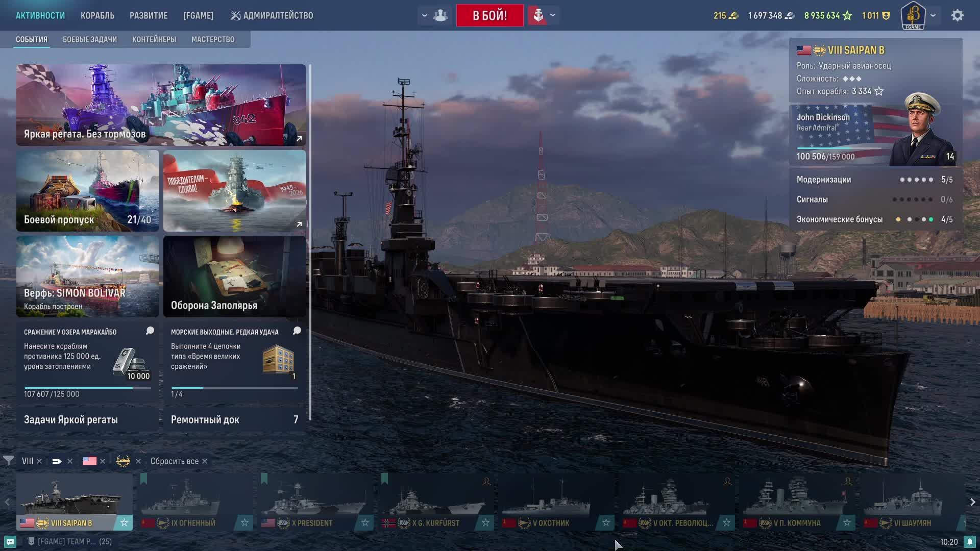Reset filters with Сбросить все
Viewport: 980px width, 551px height.
179,461
